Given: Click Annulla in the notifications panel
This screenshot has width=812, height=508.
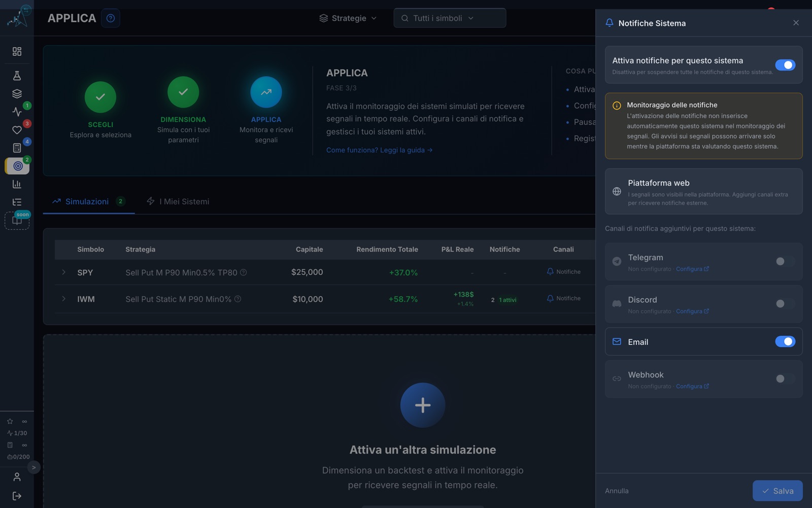Looking at the screenshot, I should (617, 491).
